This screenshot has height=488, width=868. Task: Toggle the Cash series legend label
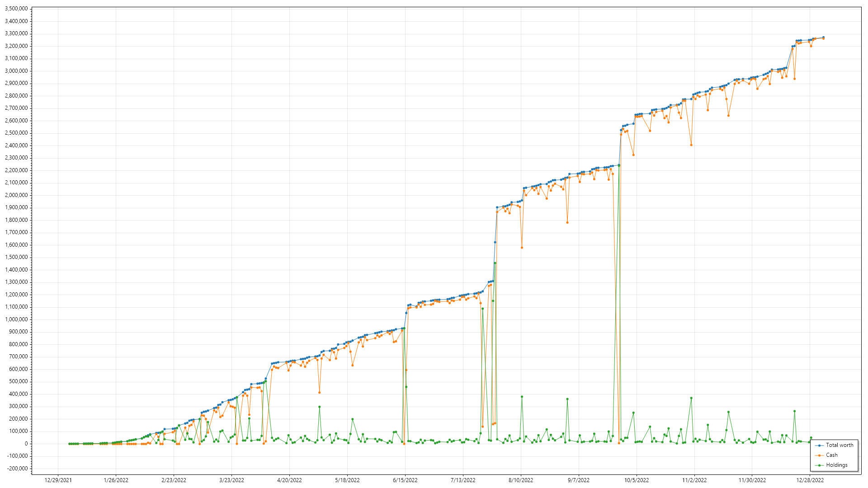tap(832, 455)
